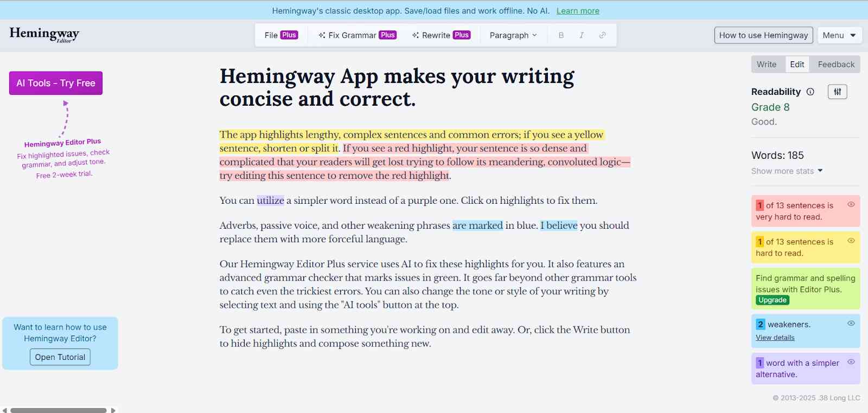Open the Menu dropdown

(840, 35)
